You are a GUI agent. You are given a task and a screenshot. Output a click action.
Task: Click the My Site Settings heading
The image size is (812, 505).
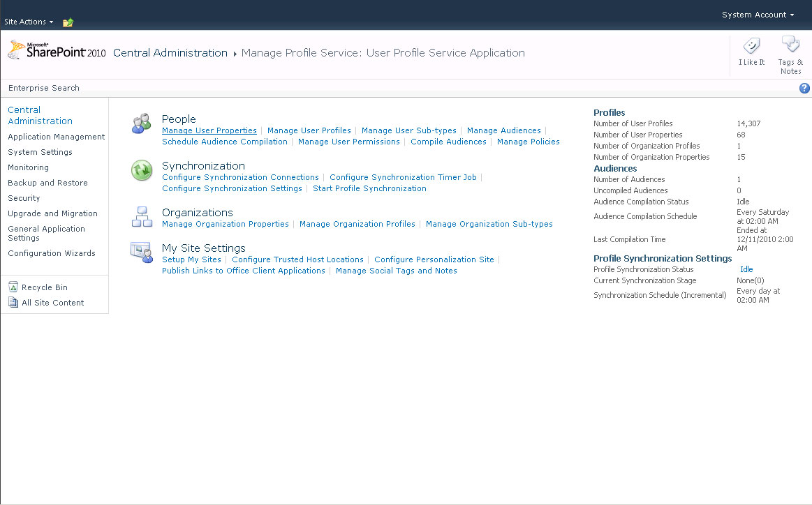click(203, 248)
